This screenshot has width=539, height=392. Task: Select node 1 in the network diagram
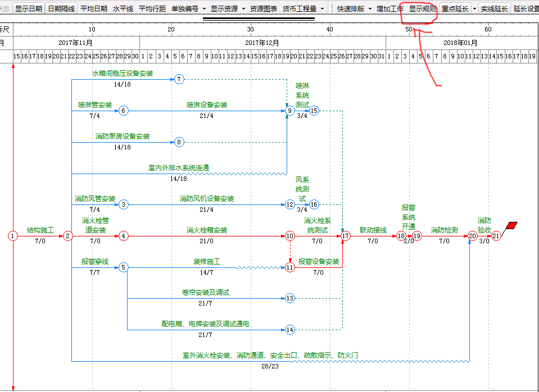click(13, 236)
